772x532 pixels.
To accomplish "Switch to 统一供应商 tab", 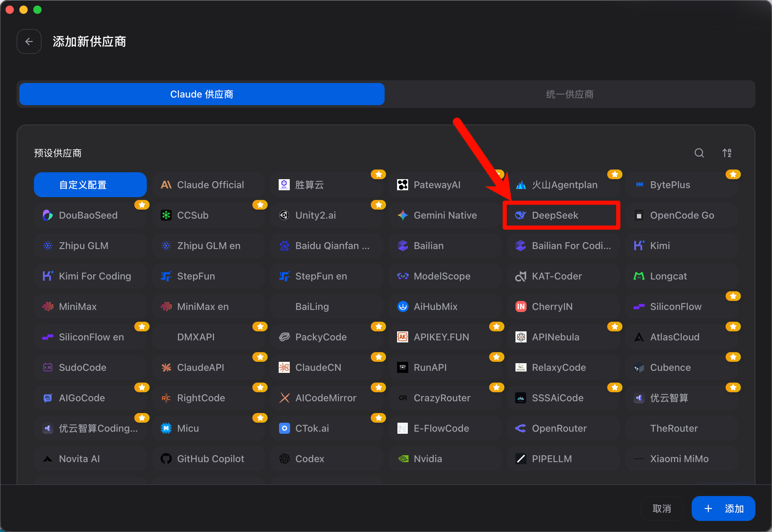I will (x=569, y=94).
